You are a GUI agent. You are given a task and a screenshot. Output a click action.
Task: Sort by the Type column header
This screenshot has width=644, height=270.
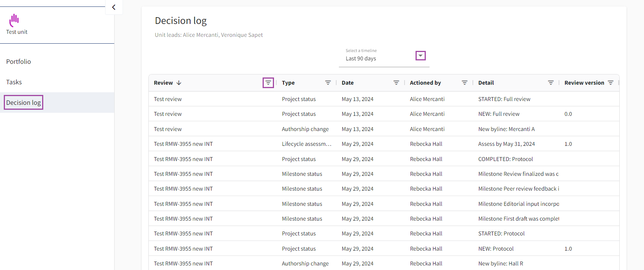pyautogui.click(x=288, y=83)
